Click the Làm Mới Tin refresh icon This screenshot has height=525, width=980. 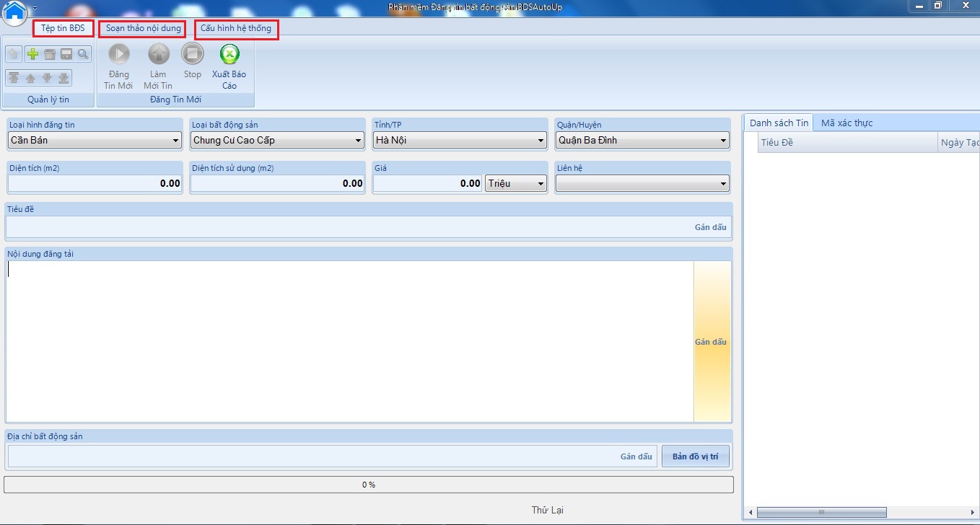[158, 54]
